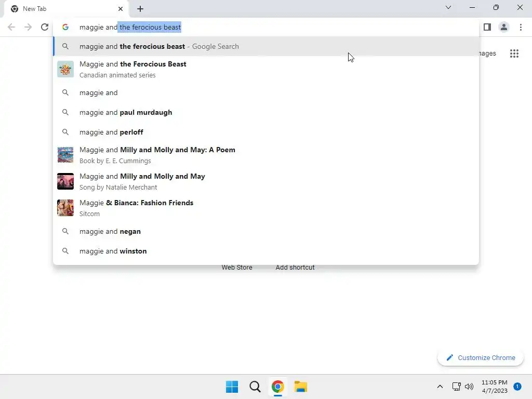Choose Maggie and the Ferocious Beast Canadian animated series
This screenshot has width=532, height=399.
(x=266, y=69)
